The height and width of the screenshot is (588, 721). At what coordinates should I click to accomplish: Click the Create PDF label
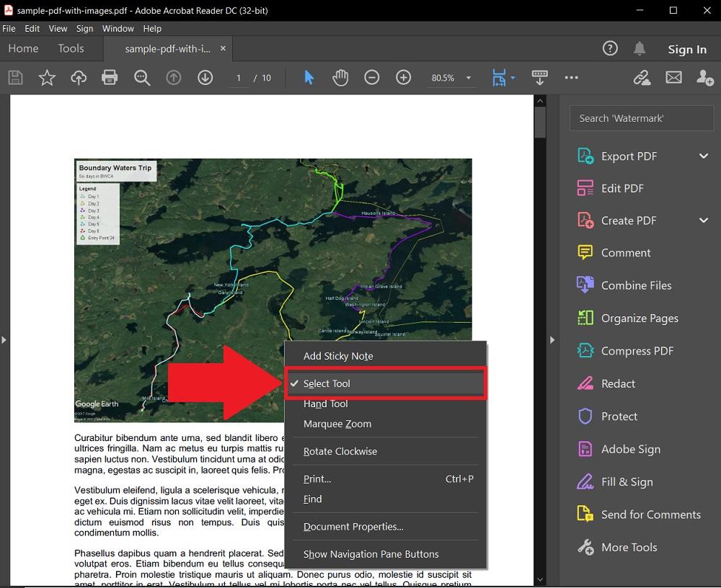pos(629,220)
